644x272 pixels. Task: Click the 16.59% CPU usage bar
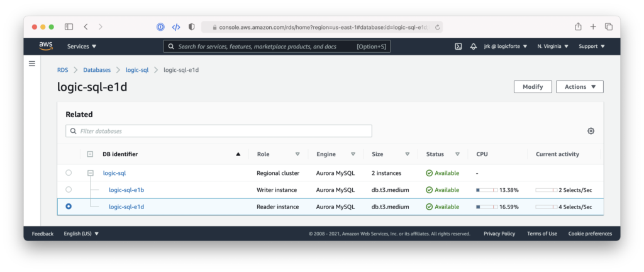click(487, 207)
